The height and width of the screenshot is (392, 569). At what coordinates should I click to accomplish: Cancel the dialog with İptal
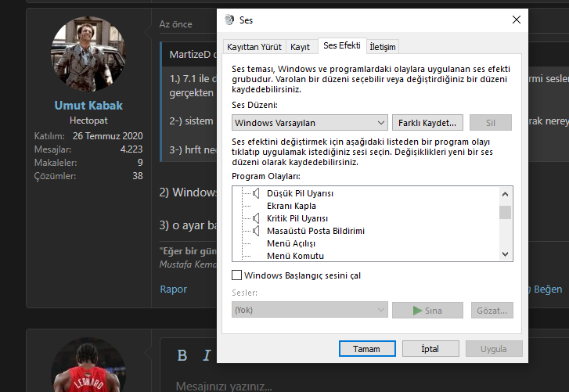click(x=430, y=348)
